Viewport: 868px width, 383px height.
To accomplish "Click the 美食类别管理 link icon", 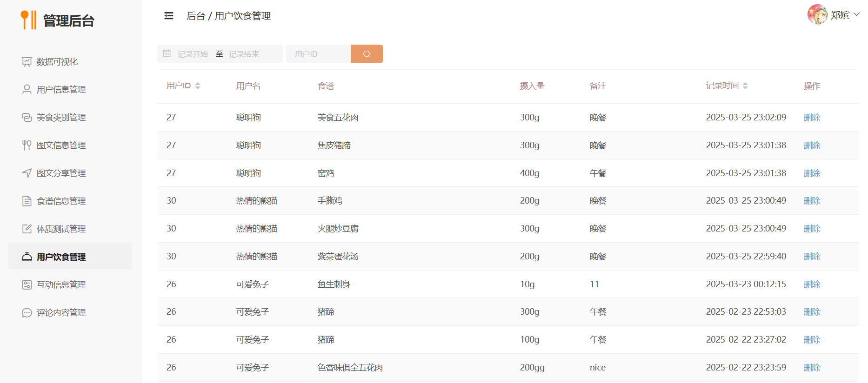I will (27, 118).
